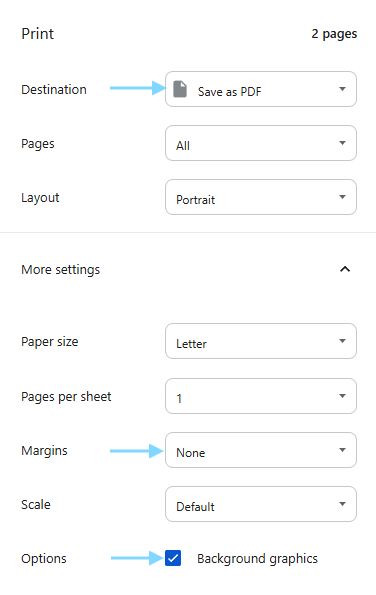Click the Destination dropdown arrow
Screen dimensions: 376x595
(x=342, y=89)
